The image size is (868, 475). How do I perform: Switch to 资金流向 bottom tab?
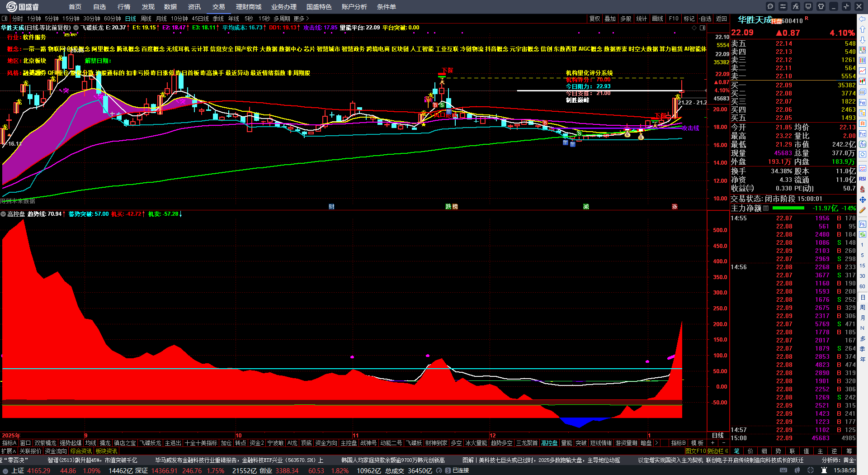56,451
